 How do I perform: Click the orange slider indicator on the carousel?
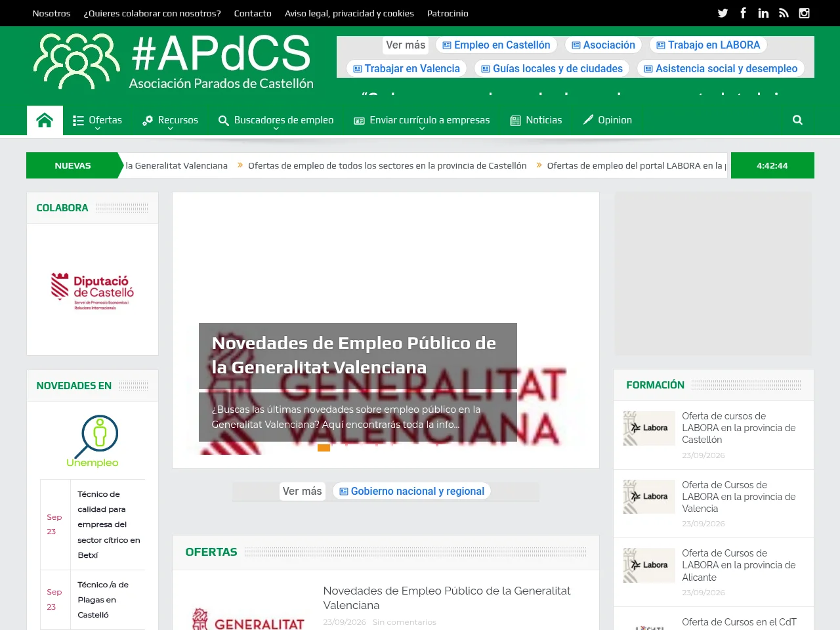pos(324,448)
